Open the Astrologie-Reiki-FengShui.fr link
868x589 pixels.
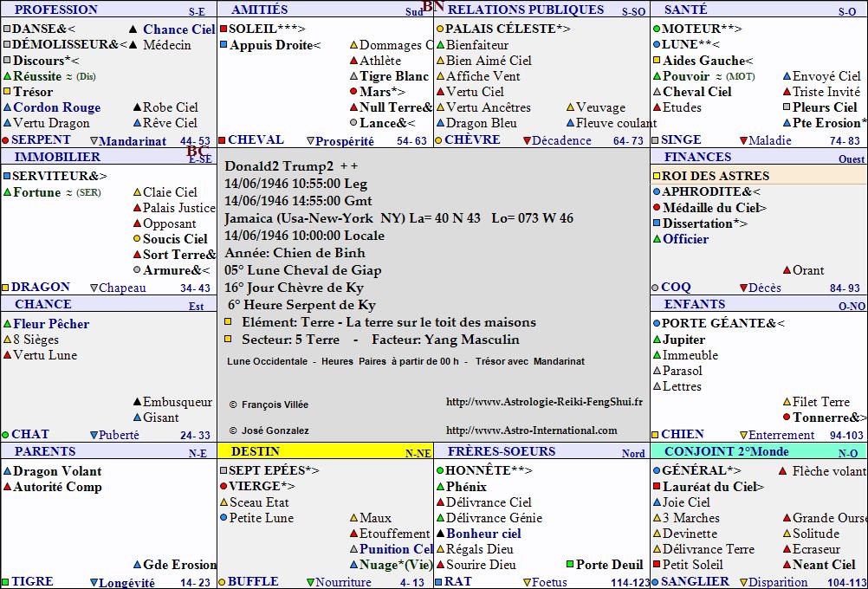pyautogui.click(x=544, y=402)
